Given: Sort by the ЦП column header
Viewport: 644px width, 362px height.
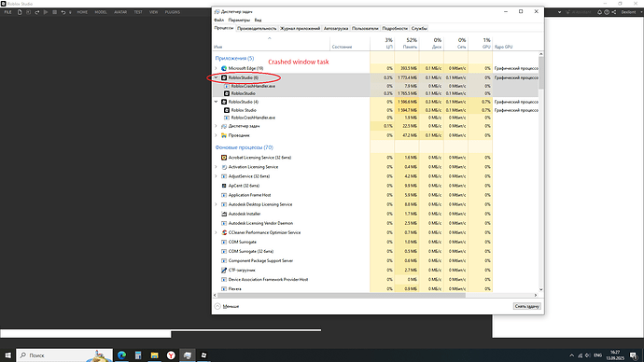Looking at the screenshot, I should tap(383, 43).
